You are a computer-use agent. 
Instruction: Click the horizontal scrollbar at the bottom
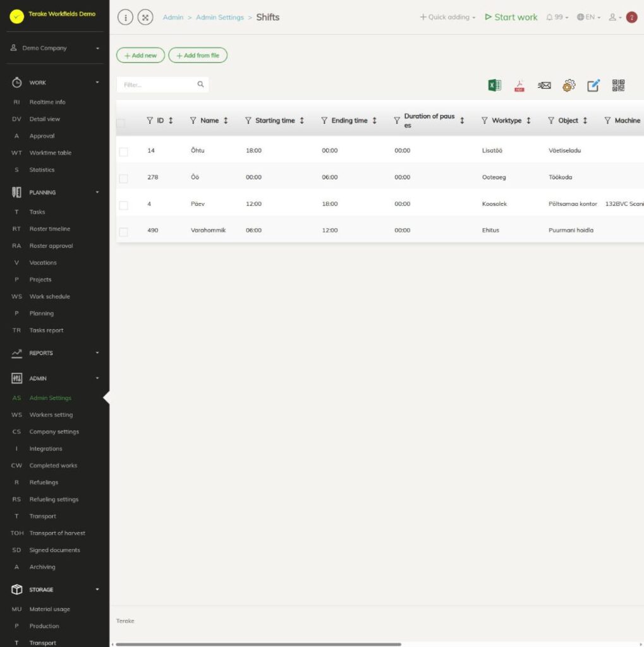tap(258, 644)
